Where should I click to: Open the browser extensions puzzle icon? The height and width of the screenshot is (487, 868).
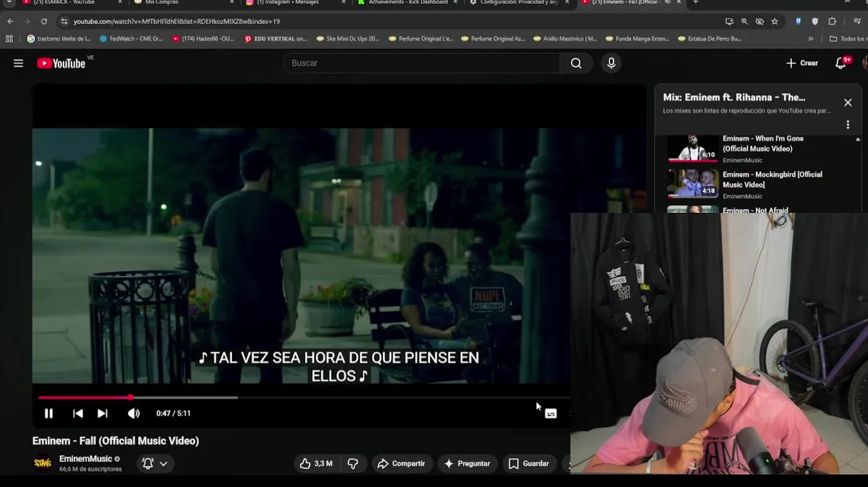[832, 22]
